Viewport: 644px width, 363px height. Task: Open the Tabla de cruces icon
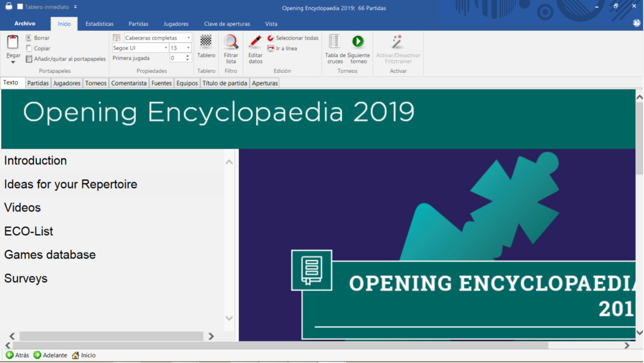tap(335, 42)
